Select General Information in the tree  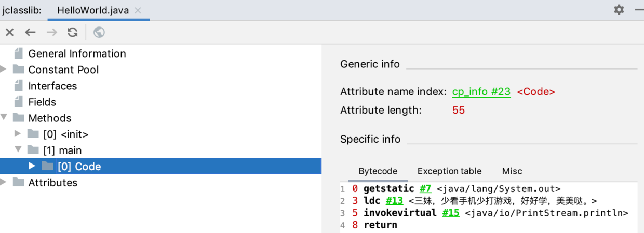[77, 53]
